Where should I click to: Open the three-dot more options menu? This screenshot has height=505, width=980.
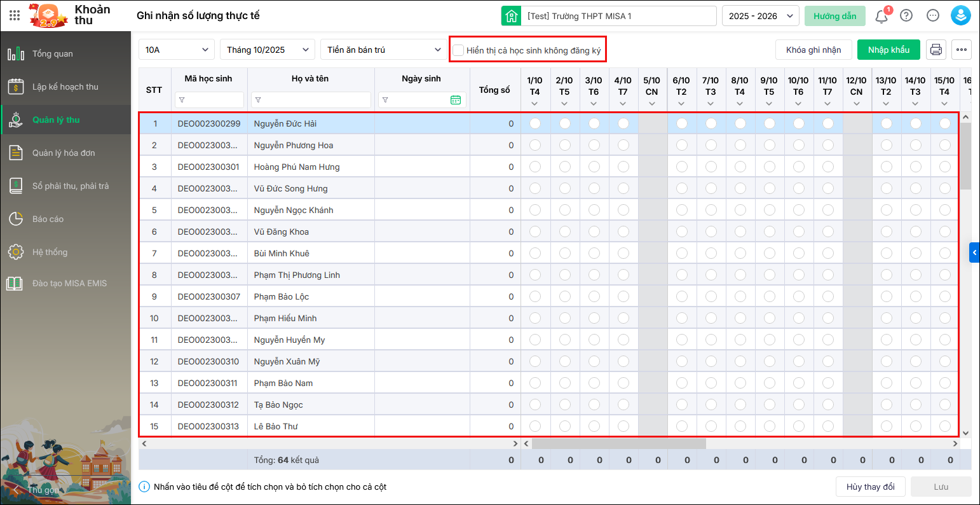[x=962, y=50]
